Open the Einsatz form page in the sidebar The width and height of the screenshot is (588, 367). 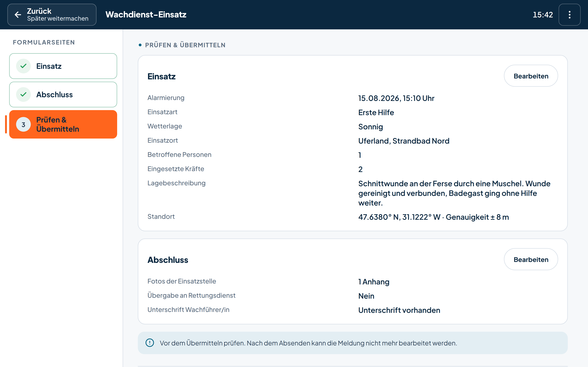(63, 66)
